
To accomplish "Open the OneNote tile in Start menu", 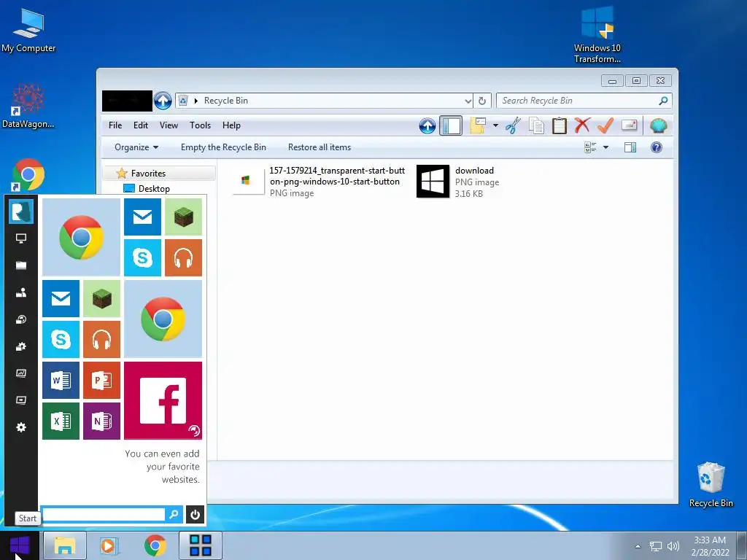I will (101, 421).
